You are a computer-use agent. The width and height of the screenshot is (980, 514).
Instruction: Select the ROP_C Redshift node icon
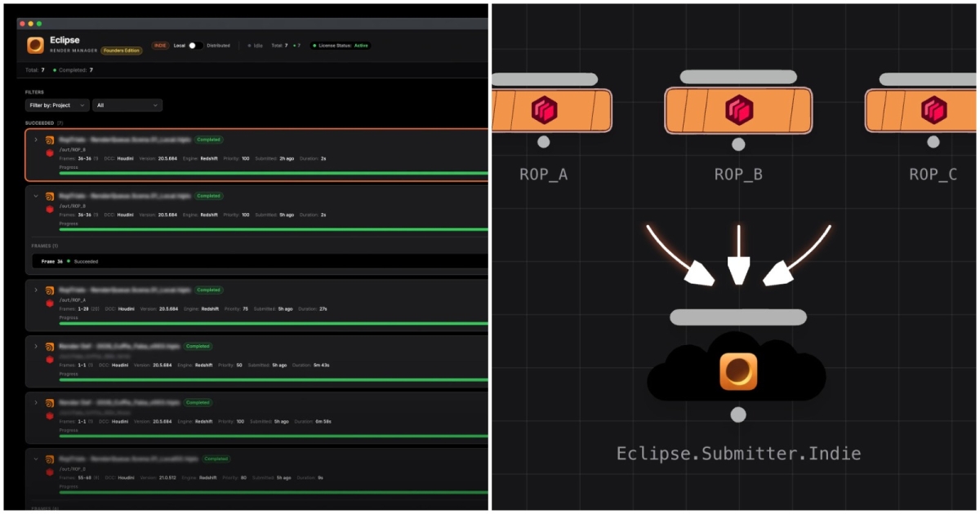933,110
